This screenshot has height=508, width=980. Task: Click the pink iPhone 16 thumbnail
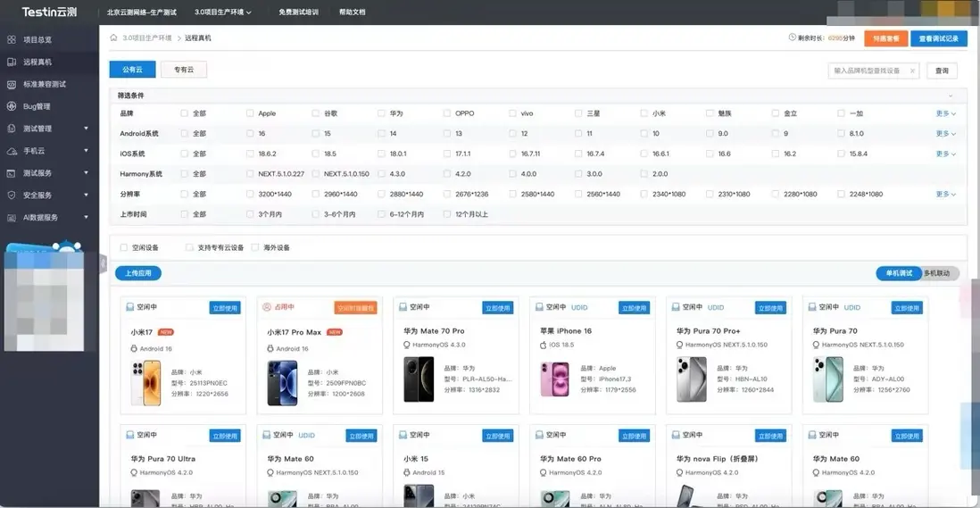pos(555,379)
